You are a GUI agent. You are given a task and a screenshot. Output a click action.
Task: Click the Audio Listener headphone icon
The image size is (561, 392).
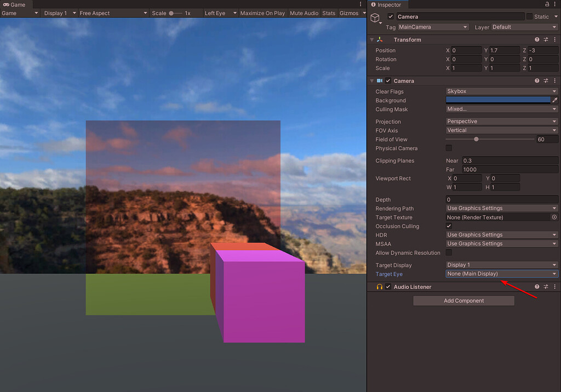pos(379,286)
